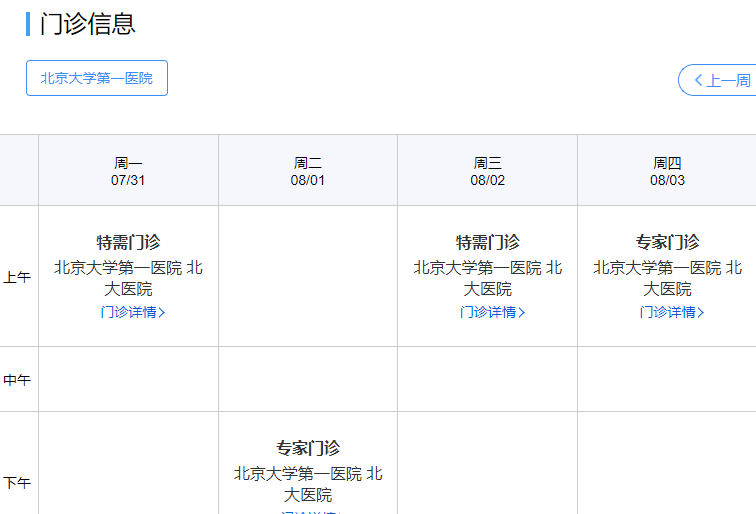Screen dimensions: 756x514
Task: Click the Thursday morning 专家门诊 title
Action: pos(667,242)
